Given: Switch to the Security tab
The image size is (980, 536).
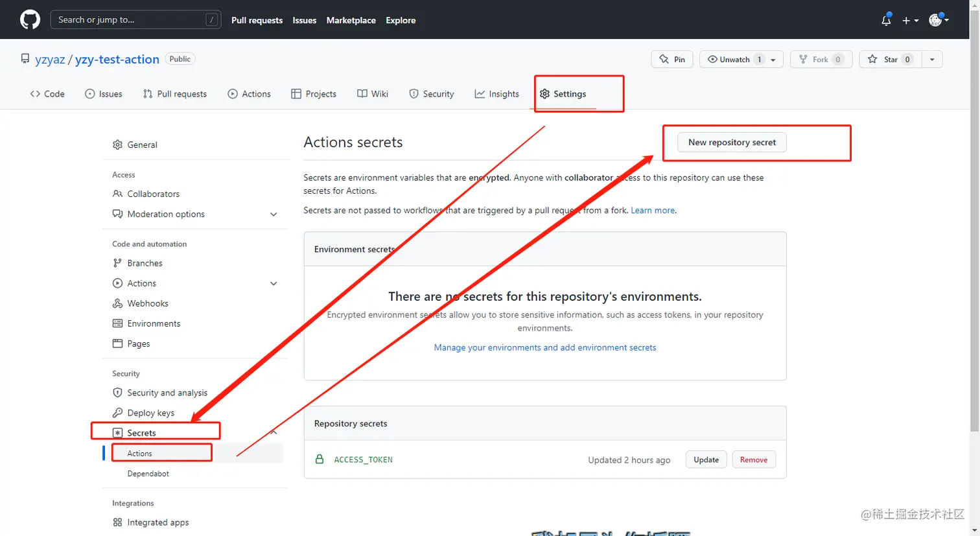Looking at the screenshot, I should click(x=432, y=94).
